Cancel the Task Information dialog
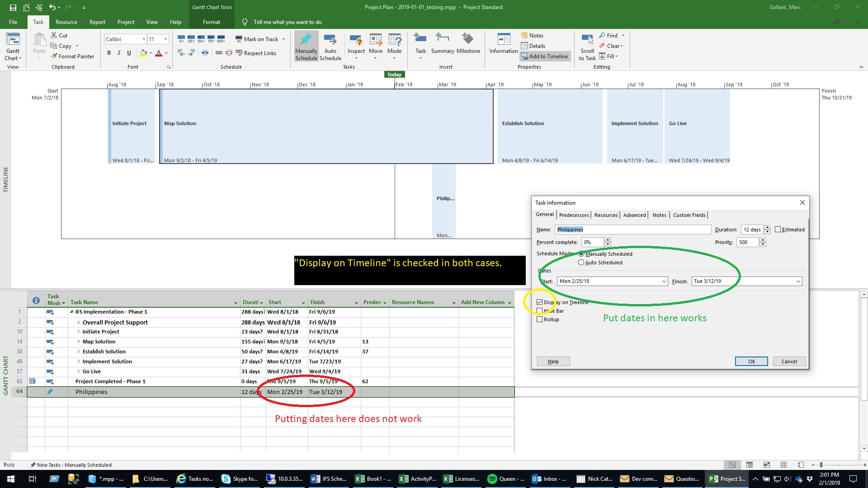Viewport: 868px width, 488px height. click(789, 361)
